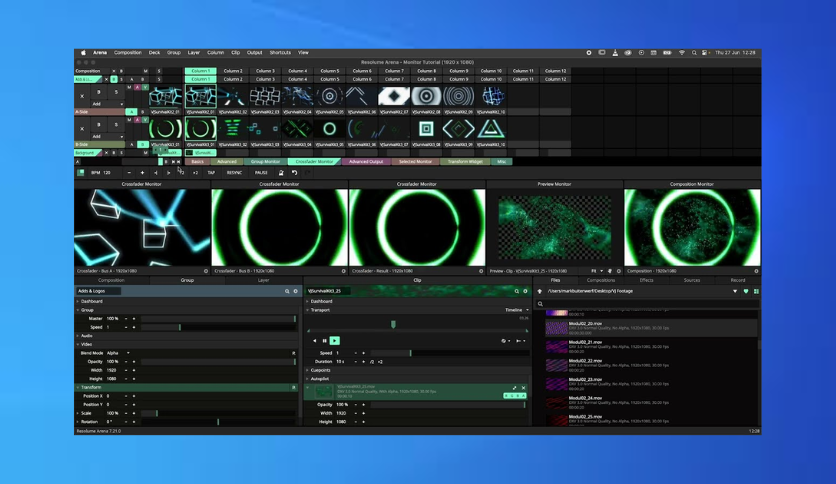The image size is (836, 484).
Task: Open the VLC cone icon in menu bar
Action: pos(615,53)
